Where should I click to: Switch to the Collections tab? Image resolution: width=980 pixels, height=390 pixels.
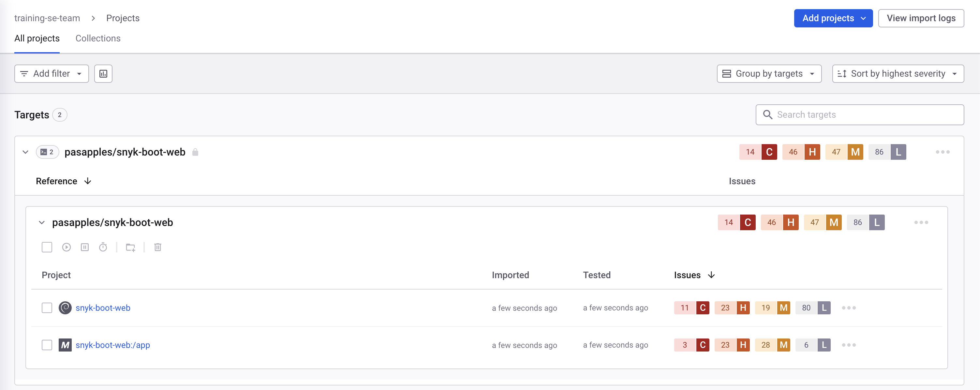pos(98,38)
